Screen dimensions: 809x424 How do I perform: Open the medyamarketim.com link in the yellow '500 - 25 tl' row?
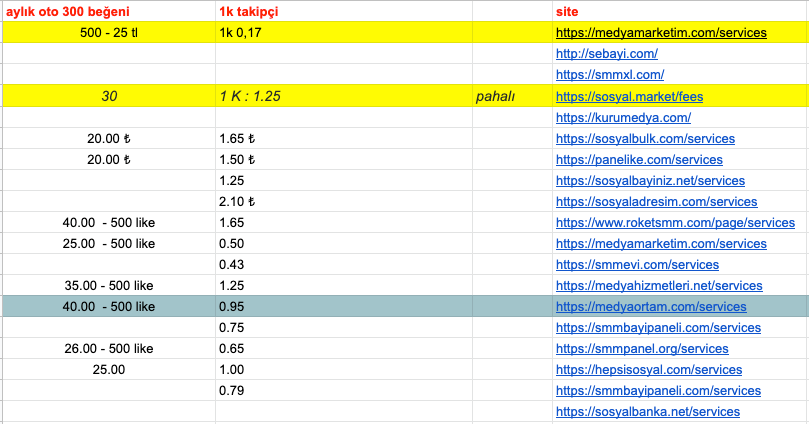pos(661,32)
